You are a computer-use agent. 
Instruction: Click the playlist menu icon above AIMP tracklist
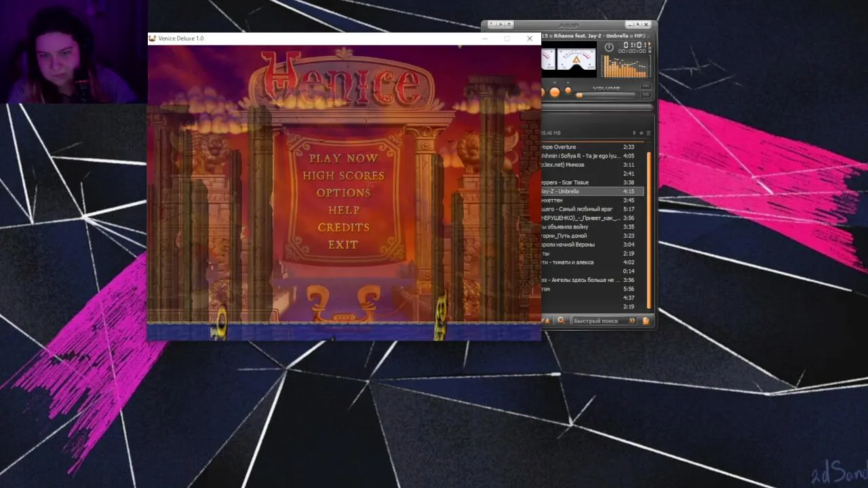point(648,133)
